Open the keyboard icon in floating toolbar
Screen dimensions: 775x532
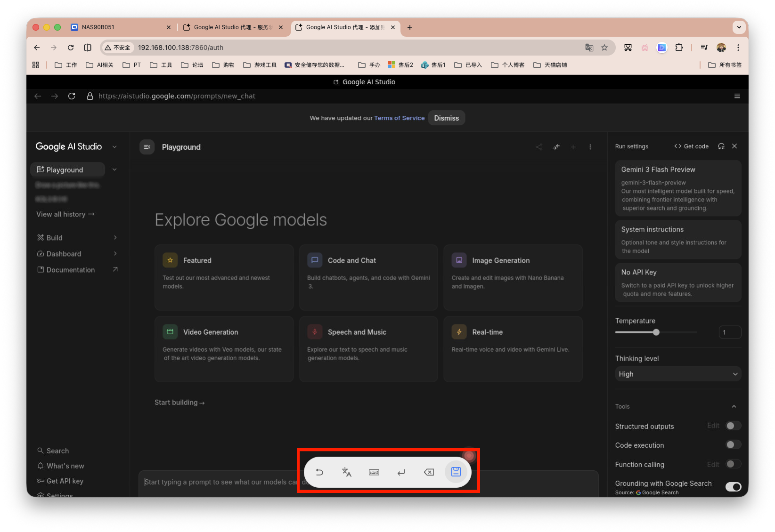(x=374, y=472)
